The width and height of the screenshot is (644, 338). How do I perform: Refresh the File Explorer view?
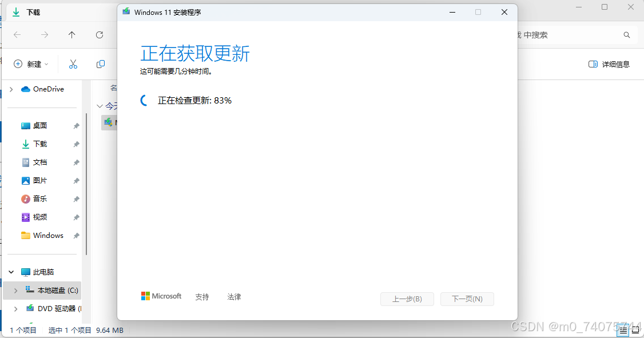coord(100,35)
